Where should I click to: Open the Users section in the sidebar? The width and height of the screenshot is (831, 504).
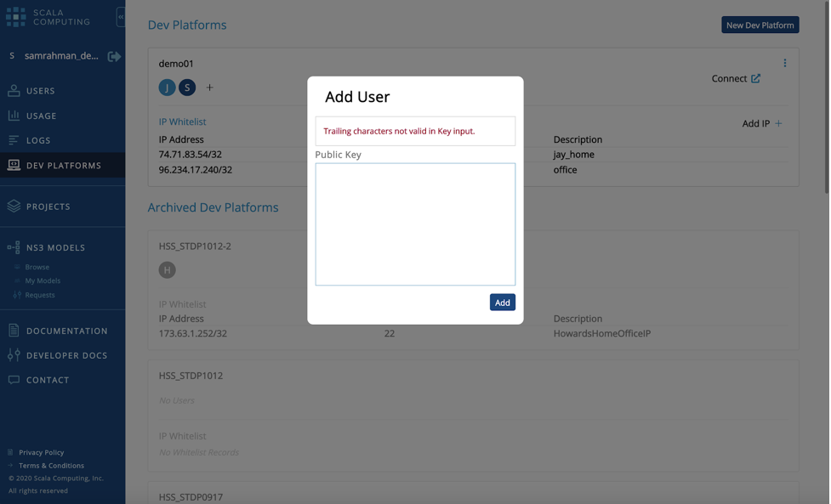click(40, 91)
